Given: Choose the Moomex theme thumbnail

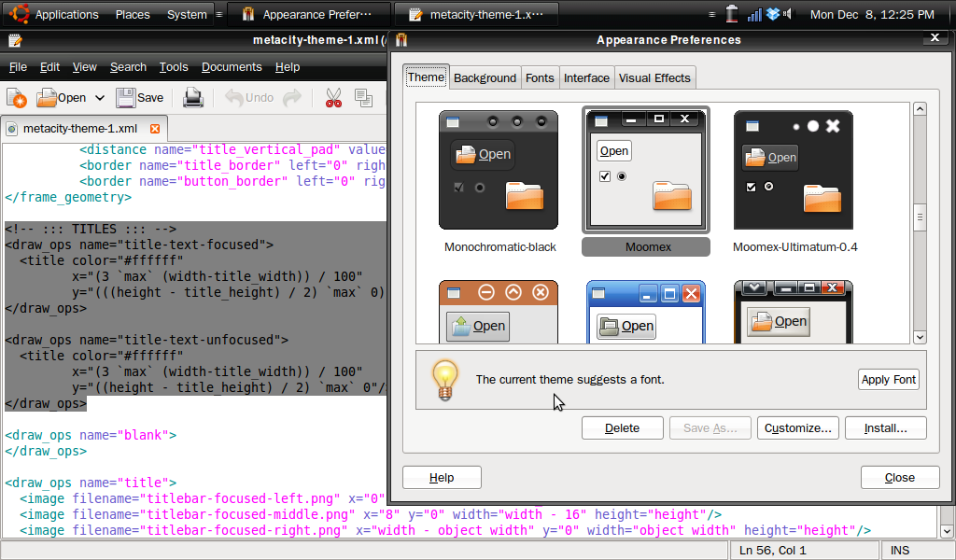Looking at the screenshot, I should click(646, 170).
